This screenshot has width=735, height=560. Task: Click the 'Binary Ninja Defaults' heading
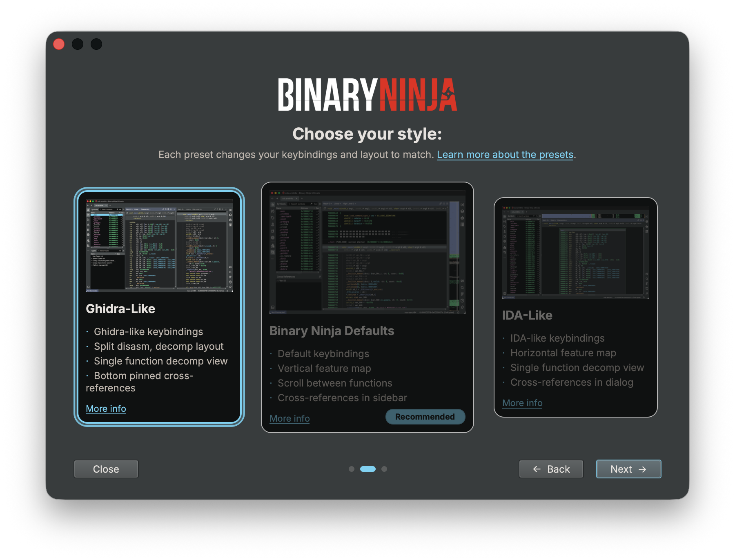coord(332,331)
